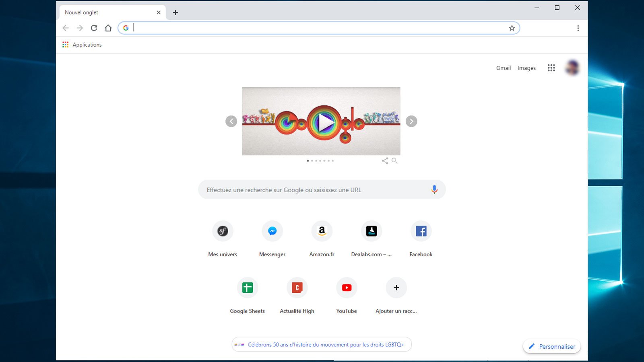Add a shortcut with Ajouter un raccourci
644x362 pixels.
pos(396,296)
